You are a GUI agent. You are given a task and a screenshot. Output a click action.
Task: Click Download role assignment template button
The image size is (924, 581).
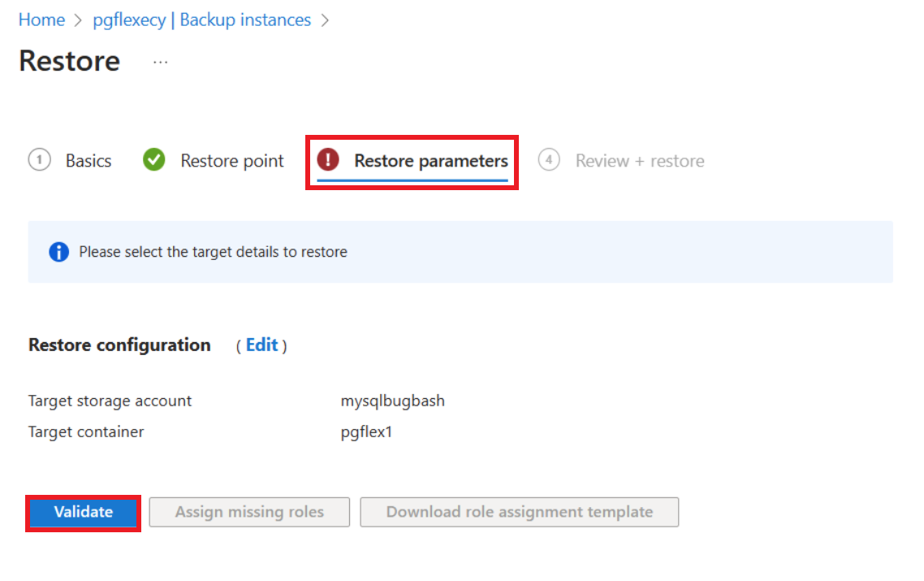coord(519,512)
